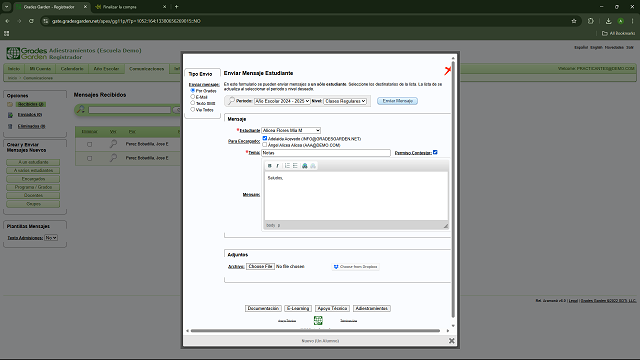Open the Calendario menu tab

72,69
